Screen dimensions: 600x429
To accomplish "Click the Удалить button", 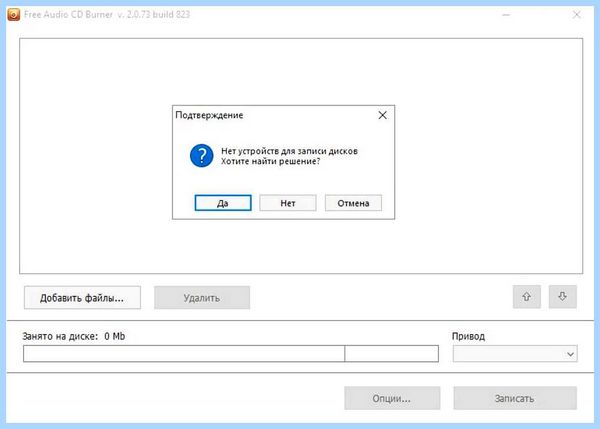I will point(202,298).
